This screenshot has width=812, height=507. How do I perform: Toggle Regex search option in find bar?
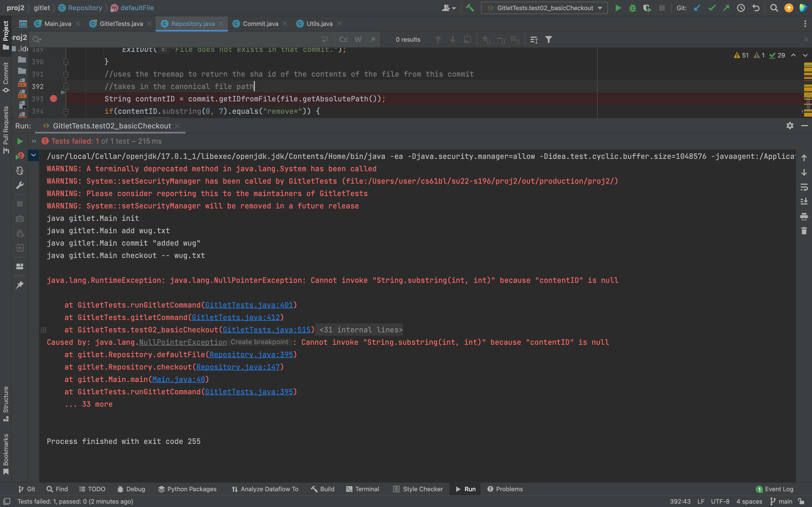373,39
